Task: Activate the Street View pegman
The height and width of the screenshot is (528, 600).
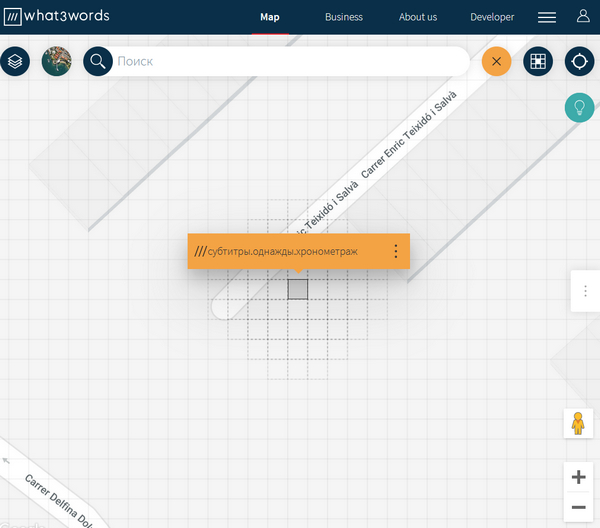Action: [x=578, y=424]
